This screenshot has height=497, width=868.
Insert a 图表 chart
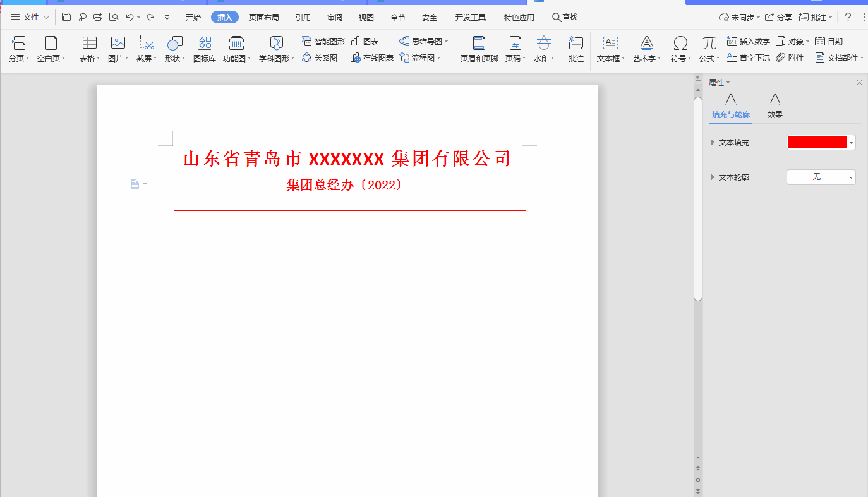(x=365, y=42)
